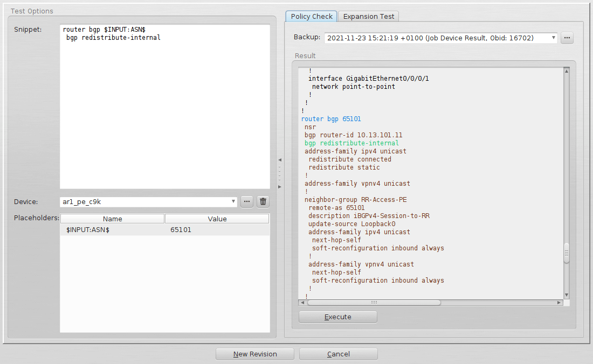Click the scroll down arrow in Result

click(x=567, y=295)
